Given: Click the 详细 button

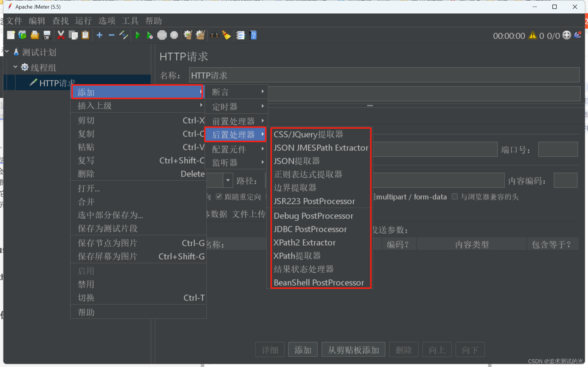Looking at the screenshot, I should (x=270, y=350).
